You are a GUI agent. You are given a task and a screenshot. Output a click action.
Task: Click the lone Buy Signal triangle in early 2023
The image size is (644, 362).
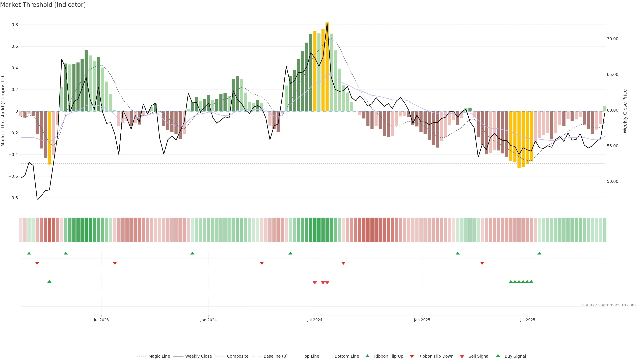(x=49, y=282)
